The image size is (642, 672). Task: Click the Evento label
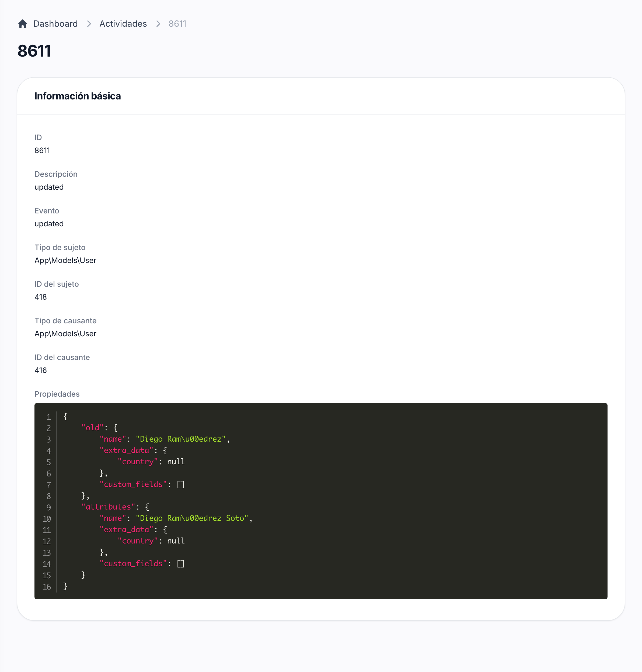pos(47,211)
